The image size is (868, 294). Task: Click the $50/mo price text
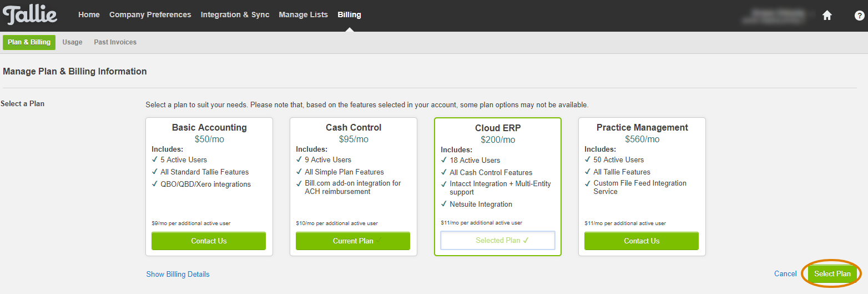point(209,139)
